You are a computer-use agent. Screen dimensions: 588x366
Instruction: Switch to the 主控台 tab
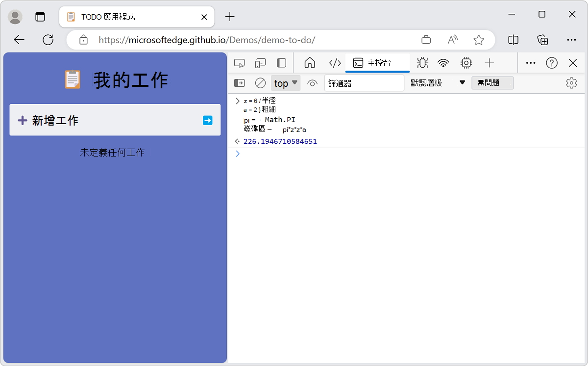tap(377, 63)
